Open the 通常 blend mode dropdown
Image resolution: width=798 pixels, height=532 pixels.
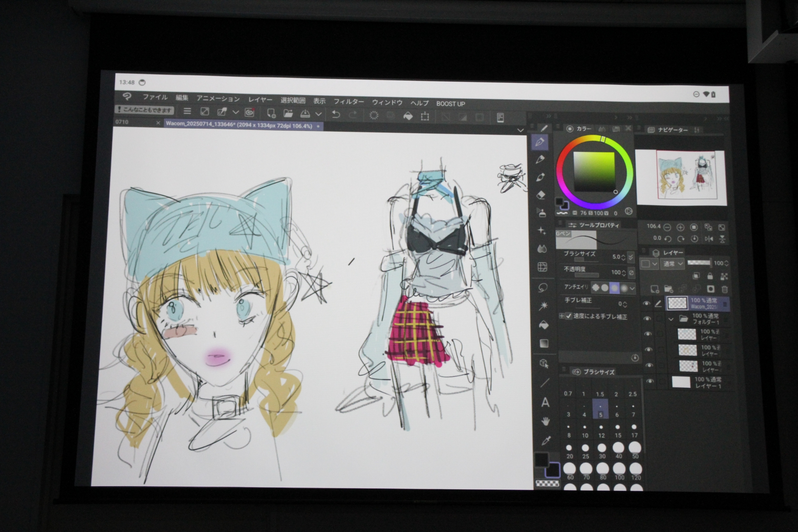pos(672,264)
